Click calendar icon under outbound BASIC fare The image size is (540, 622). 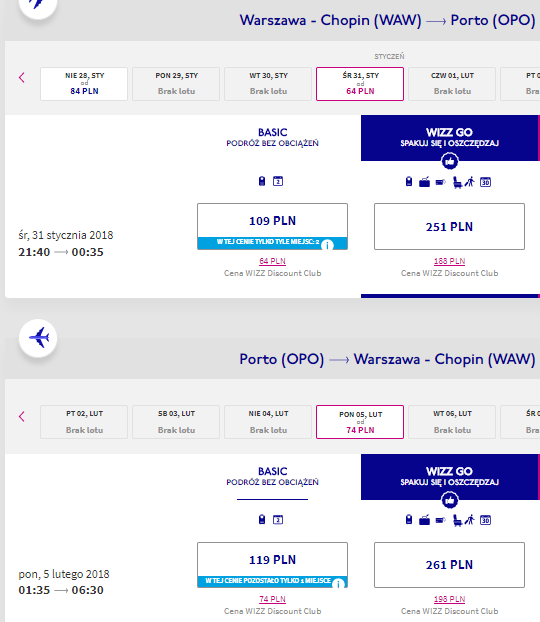pos(278,181)
